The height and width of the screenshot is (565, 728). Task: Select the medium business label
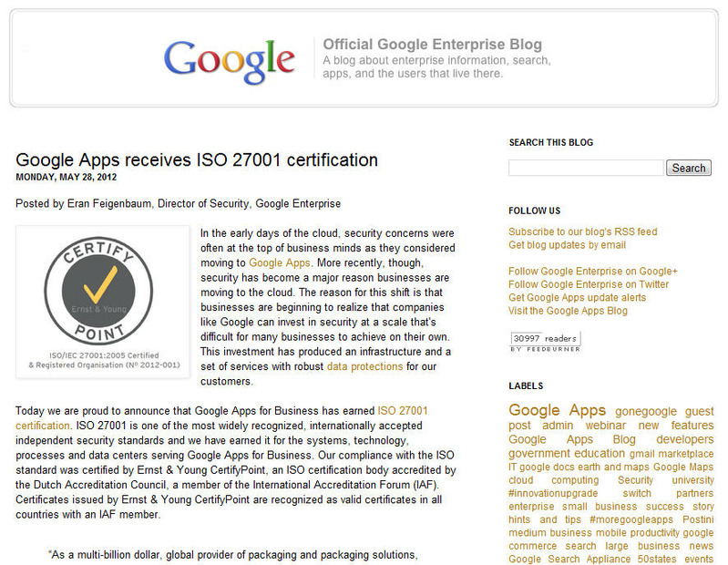point(550,533)
